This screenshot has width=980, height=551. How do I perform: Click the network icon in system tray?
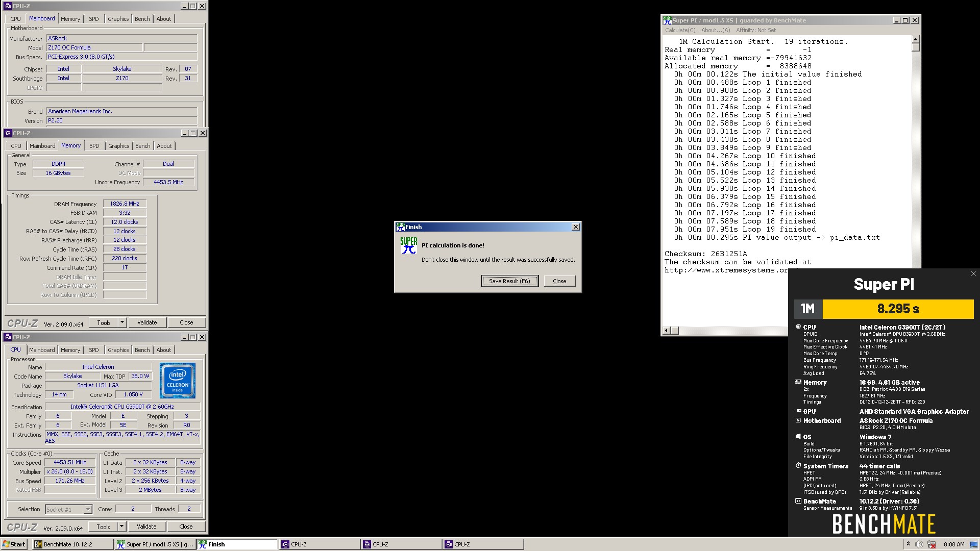932,544
